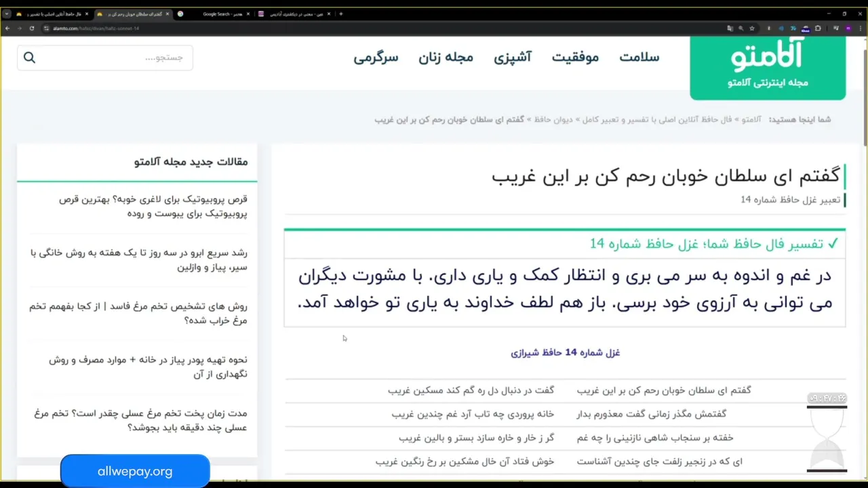Open the سلامت menu item
868x488 pixels.
pyautogui.click(x=639, y=58)
